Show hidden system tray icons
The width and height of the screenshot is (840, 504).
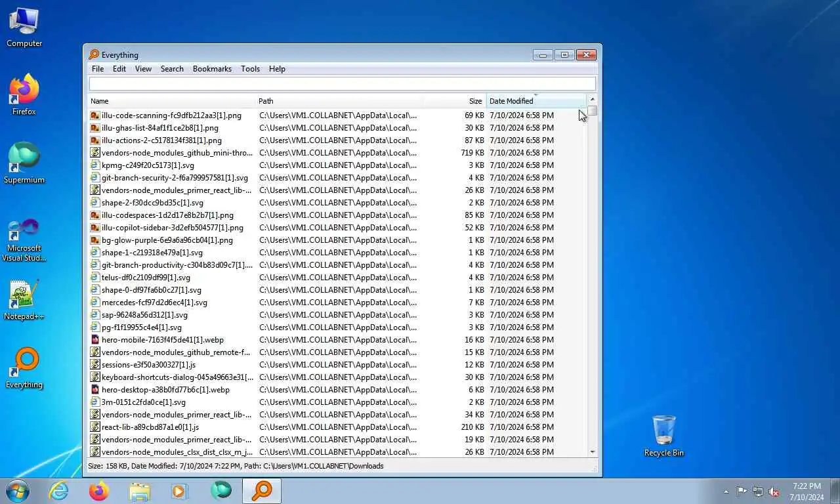click(x=726, y=492)
